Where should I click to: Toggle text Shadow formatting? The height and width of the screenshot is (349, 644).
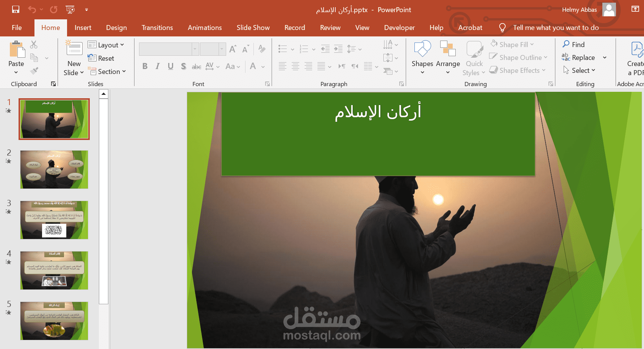pos(183,66)
